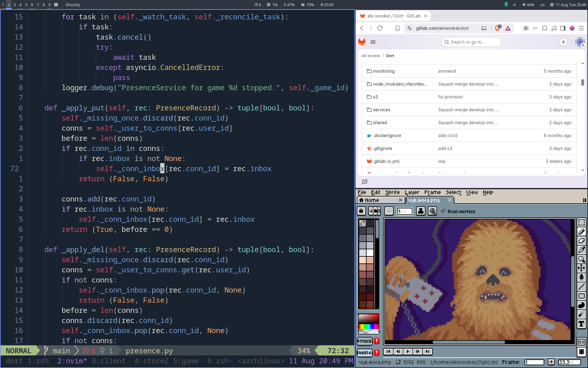Click the plus button next to Frame field

pos(551,362)
